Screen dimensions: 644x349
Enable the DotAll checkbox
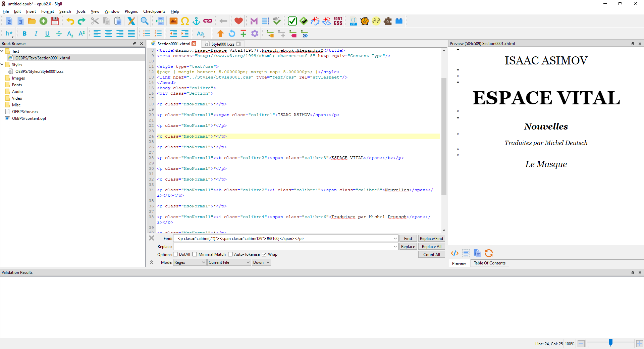(x=175, y=254)
